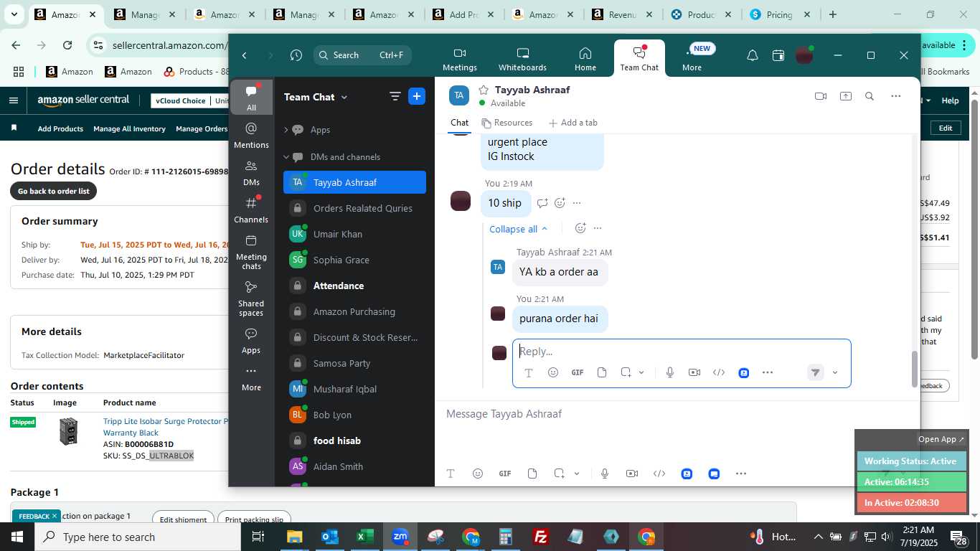Click the blue plus new chat button
980x551 pixels.
417,96
